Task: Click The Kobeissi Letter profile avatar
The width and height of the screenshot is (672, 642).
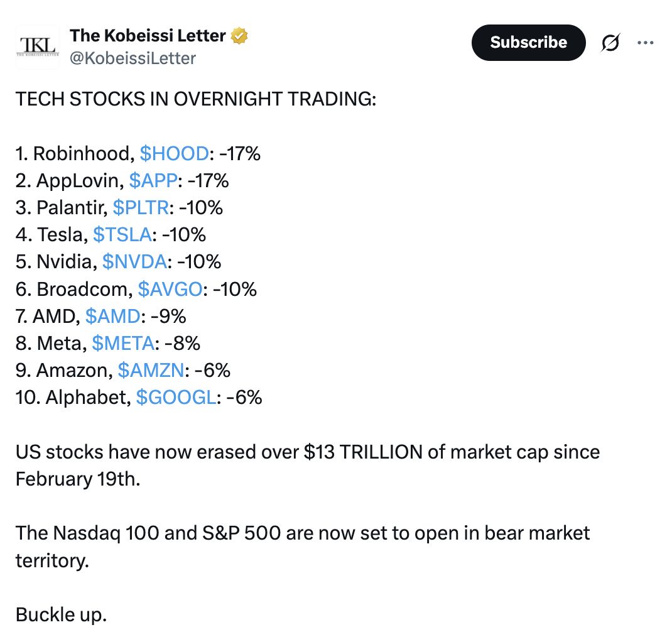Action: (37, 46)
